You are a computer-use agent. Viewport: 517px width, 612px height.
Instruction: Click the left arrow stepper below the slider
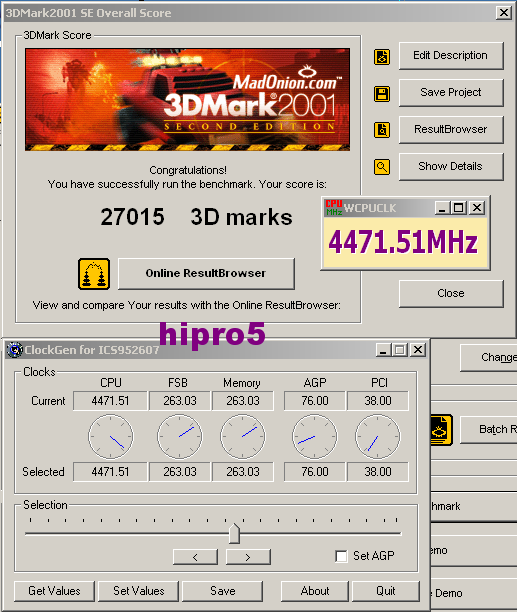(195, 557)
